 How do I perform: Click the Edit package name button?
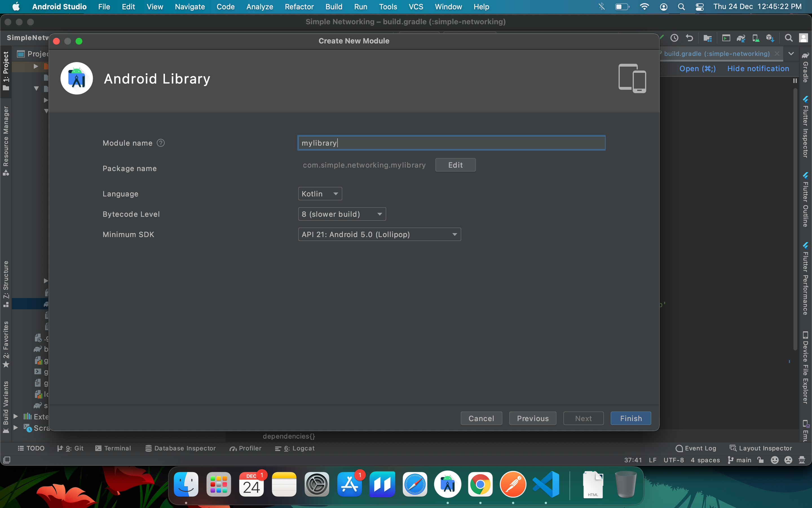(x=455, y=165)
